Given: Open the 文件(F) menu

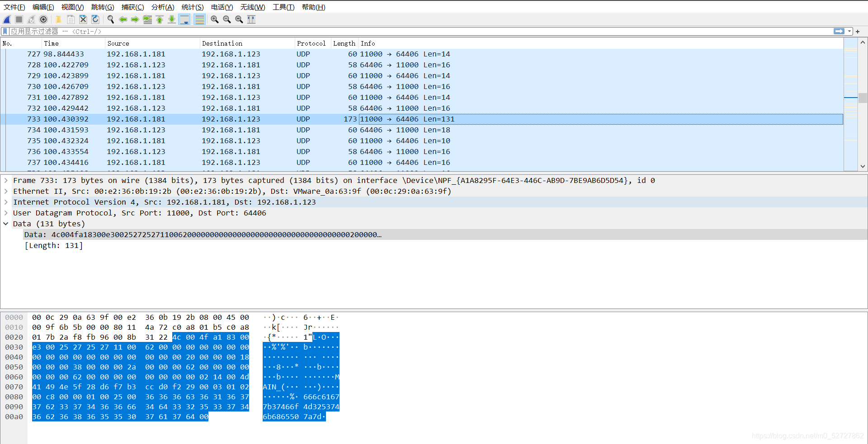Looking at the screenshot, I should point(14,7).
